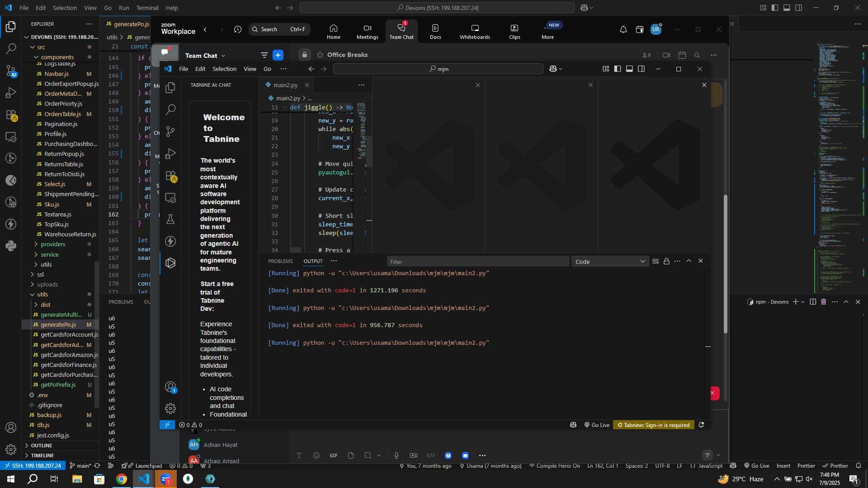Open Zoom Meetings tab
Image resolution: width=868 pixels, height=488 pixels.
click(x=367, y=32)
